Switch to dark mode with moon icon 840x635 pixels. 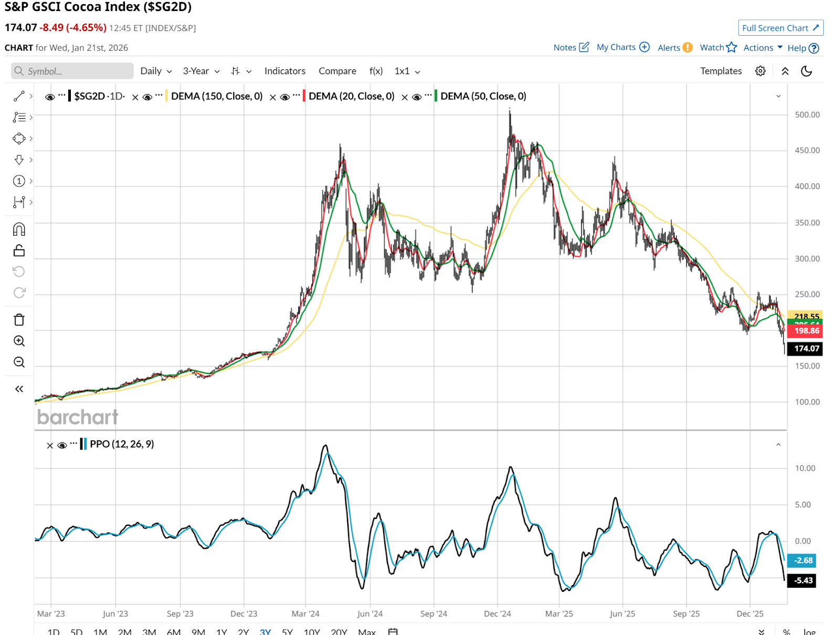tap(806, 71)
